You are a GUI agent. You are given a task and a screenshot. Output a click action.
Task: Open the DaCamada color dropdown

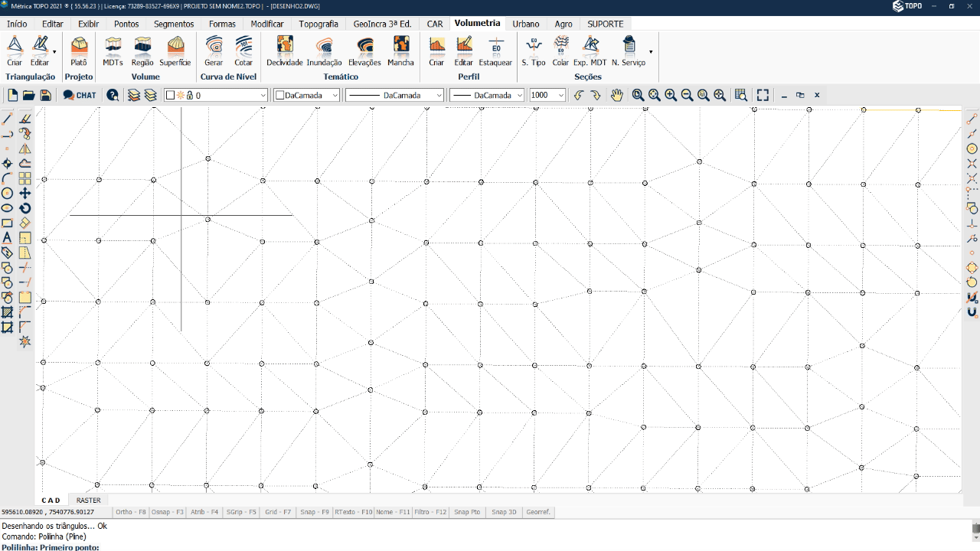coord(335,96)
